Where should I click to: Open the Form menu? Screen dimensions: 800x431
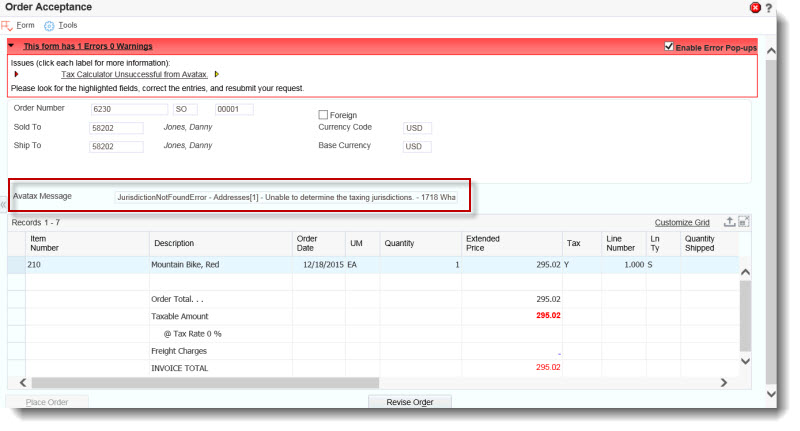[x=26, y=25]
